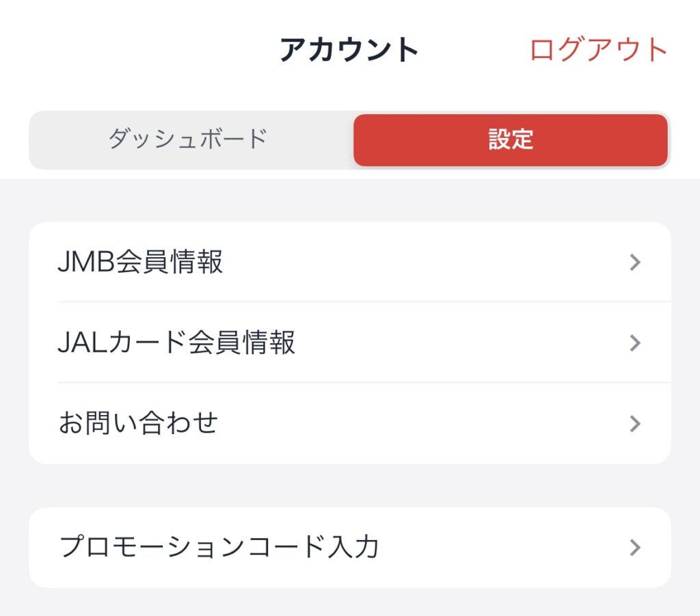The width and height of the screenshot is (700, 616).
Task: Open the JMB会員情報 row label
Action: click(x=140, y=262)
